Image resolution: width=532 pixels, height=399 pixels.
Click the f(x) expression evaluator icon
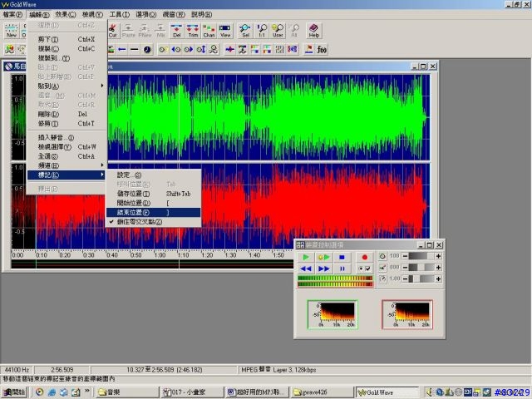(322, 50)
